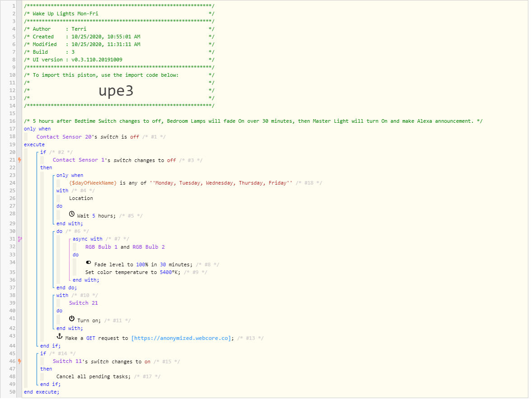Click the fade toggle icon before Fade level
The image size is (532, 399).
coord(89,262)
